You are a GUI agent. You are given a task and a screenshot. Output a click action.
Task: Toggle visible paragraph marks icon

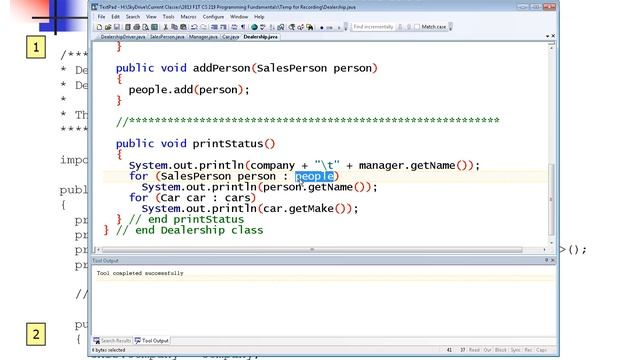click(243, 27)
